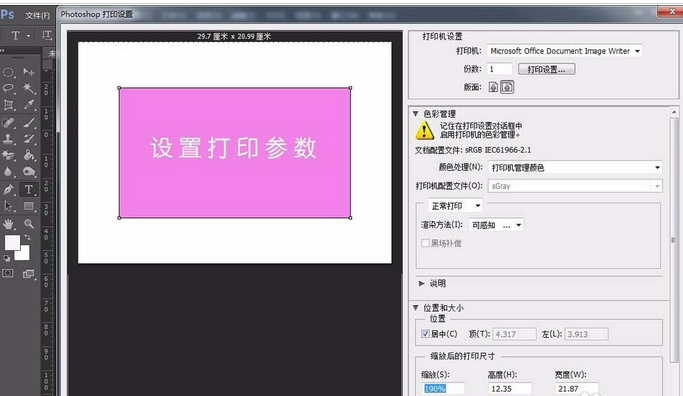The height and width of the screenshot is (396, 683).
Task: Toggle Quick Mask mode icon
Action: pyautogui.click(x=8, y=274)
